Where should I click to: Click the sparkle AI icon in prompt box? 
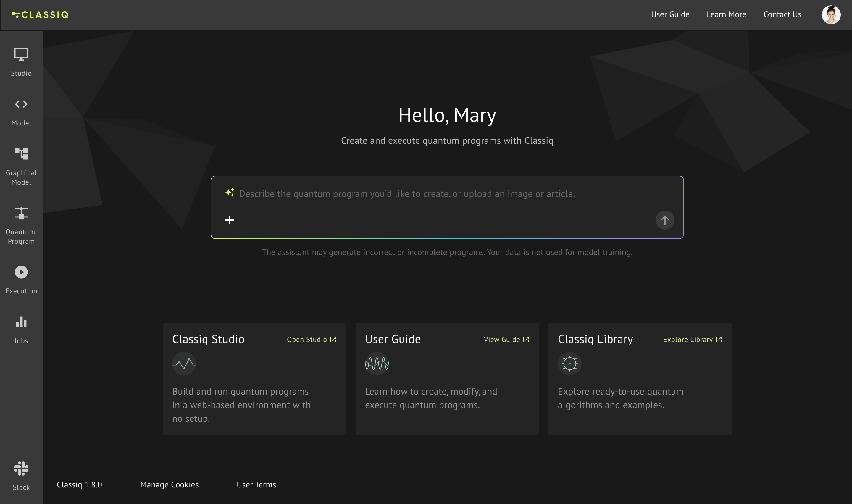[230, 193]
